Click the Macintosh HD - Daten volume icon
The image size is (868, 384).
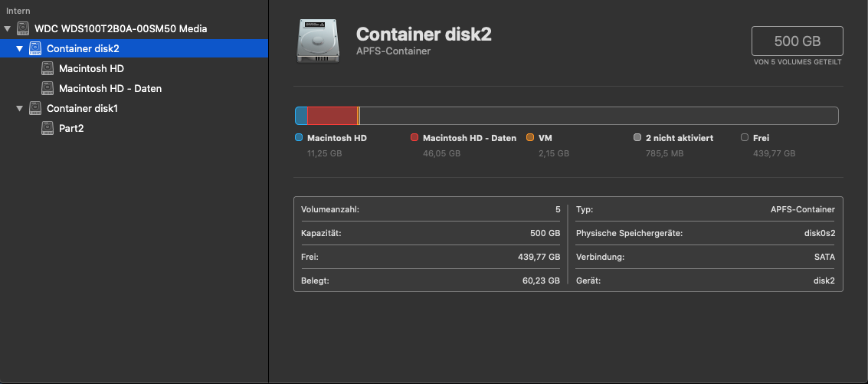tap(47, 88)
